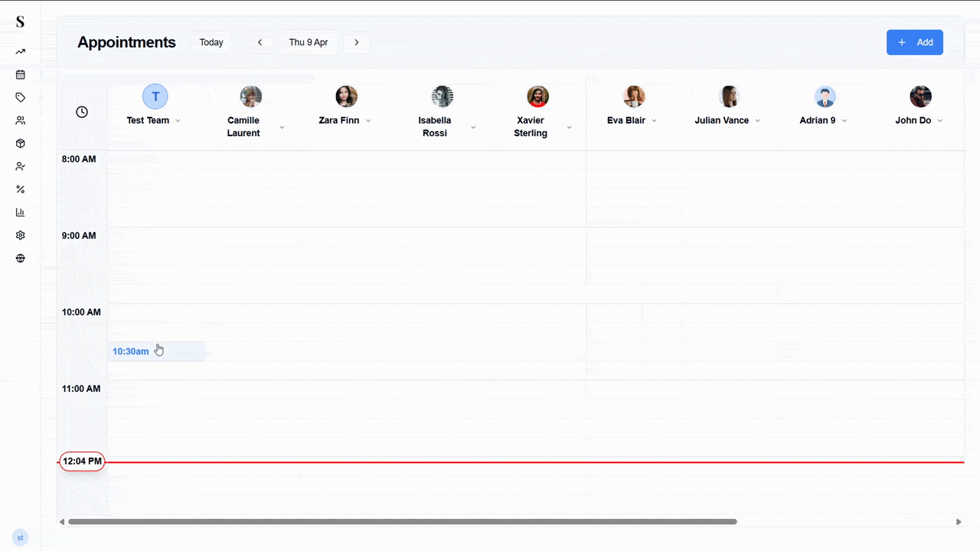
Task: Open the percent discounts icon
Action: (21, 190)
